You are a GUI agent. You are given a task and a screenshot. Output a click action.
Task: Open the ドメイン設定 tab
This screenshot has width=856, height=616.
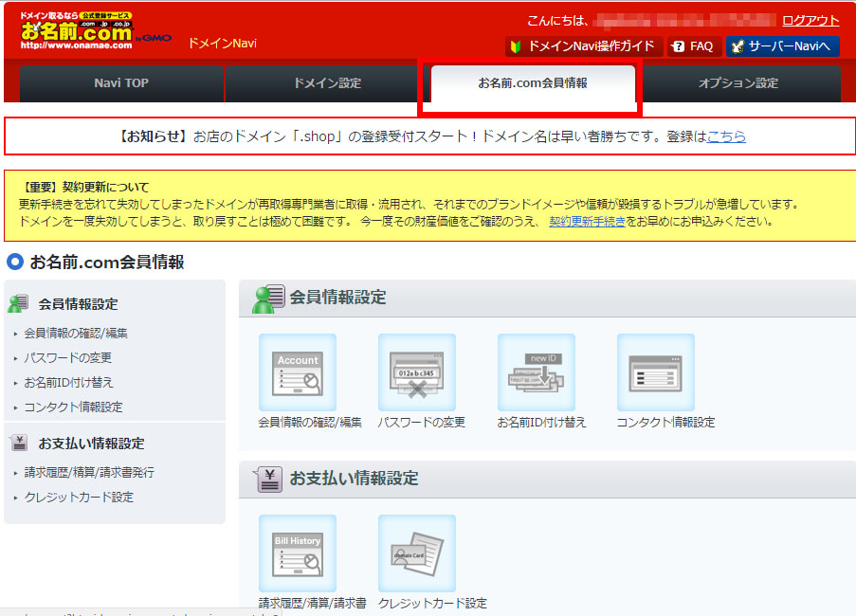(327, 83)
